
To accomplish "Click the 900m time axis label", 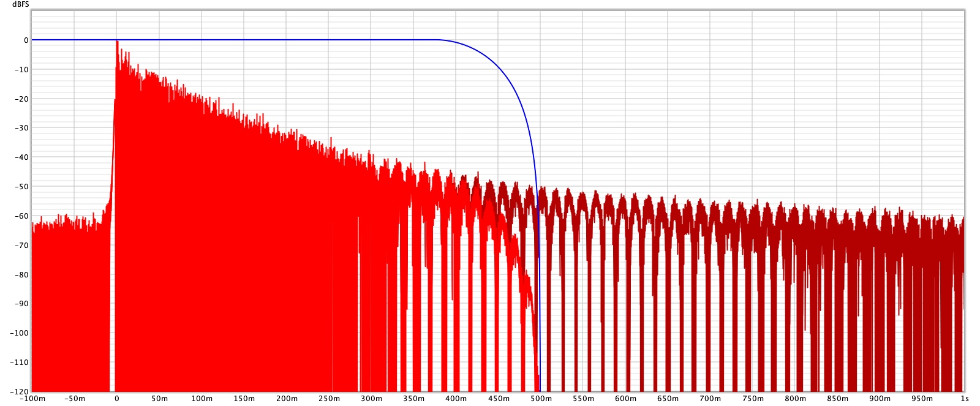I will tap(880, 399).
